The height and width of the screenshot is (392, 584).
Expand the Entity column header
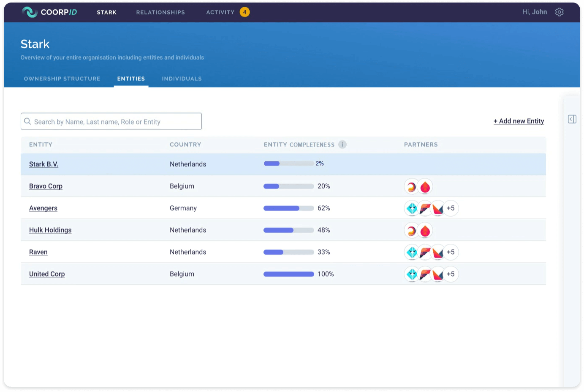tap(41, 144)
